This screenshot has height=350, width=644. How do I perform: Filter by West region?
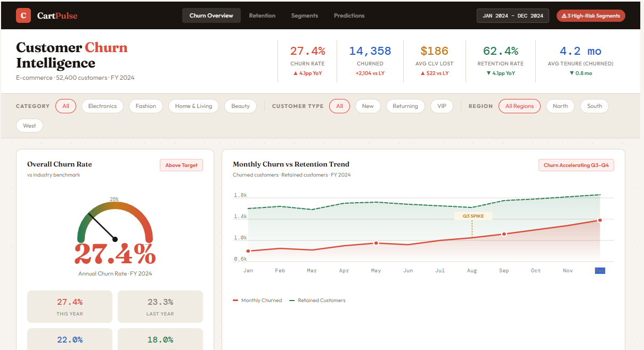[x=30, y=126]
